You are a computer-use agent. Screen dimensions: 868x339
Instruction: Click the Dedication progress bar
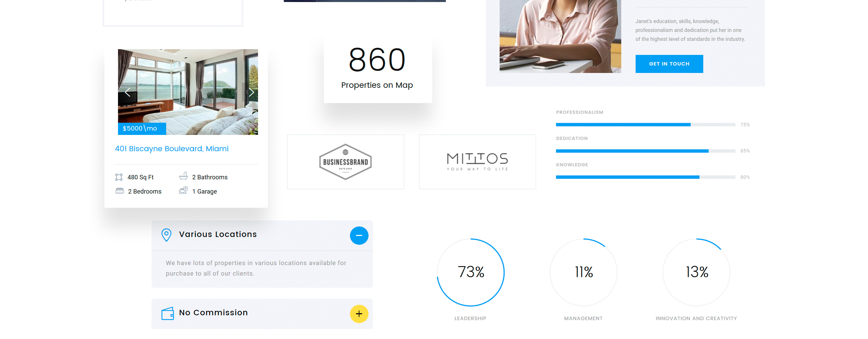point(646,151)
